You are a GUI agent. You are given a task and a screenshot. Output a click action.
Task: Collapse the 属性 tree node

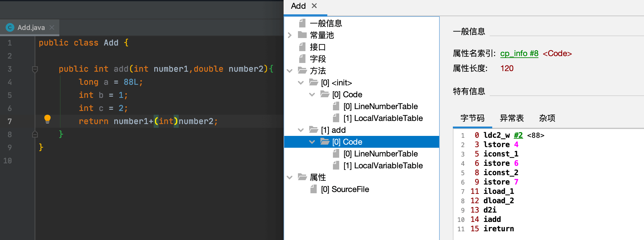(x=290, y=177)
